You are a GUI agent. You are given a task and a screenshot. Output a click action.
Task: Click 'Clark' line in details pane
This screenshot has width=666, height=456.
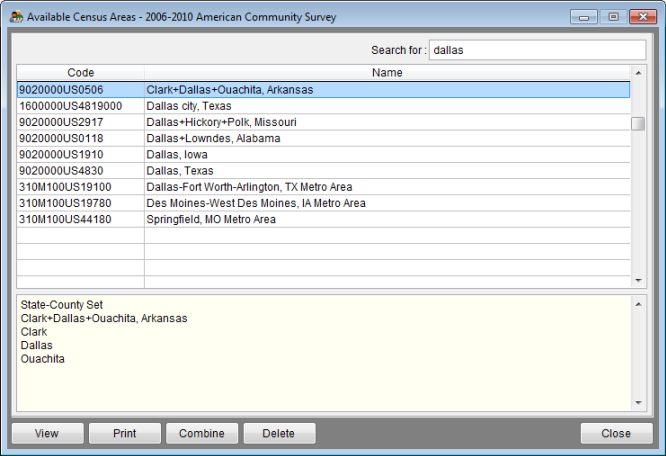tap(34, 332)
